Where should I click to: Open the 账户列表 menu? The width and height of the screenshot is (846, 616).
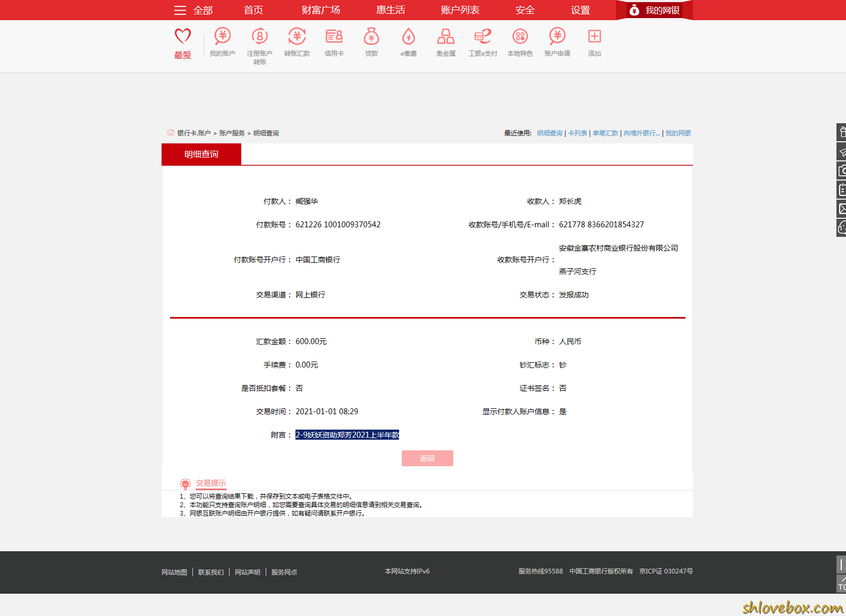[460, 10]
